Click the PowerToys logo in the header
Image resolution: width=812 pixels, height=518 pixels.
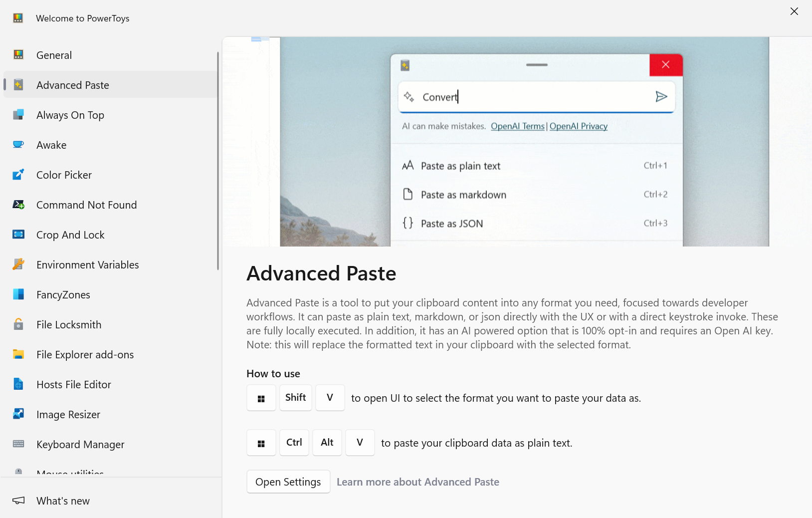coord(18,18)
